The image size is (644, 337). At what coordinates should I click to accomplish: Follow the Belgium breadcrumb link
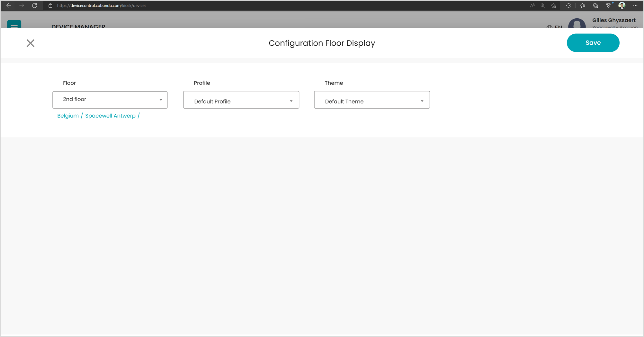click(68, 116)
